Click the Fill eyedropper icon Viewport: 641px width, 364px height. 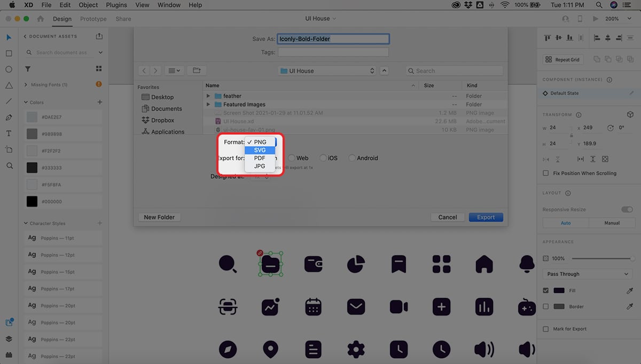coord(629,291)
